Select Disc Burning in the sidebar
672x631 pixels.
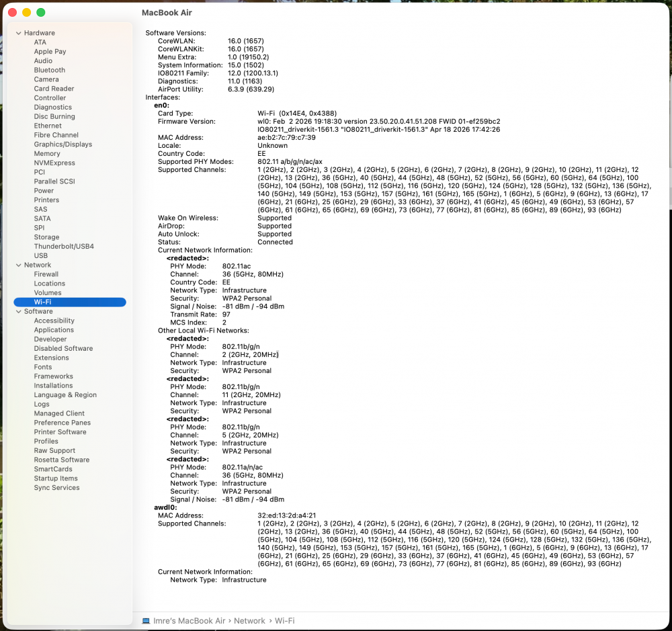coord(54,117)
